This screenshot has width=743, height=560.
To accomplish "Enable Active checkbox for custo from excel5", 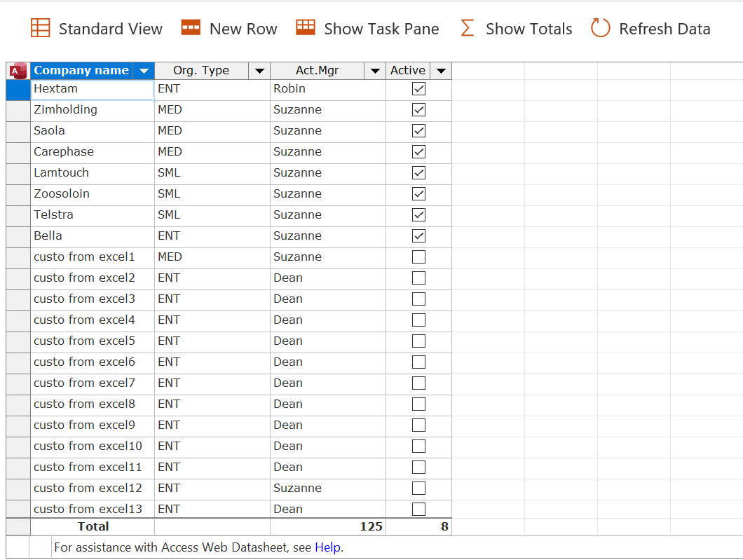I will (418, 341).
